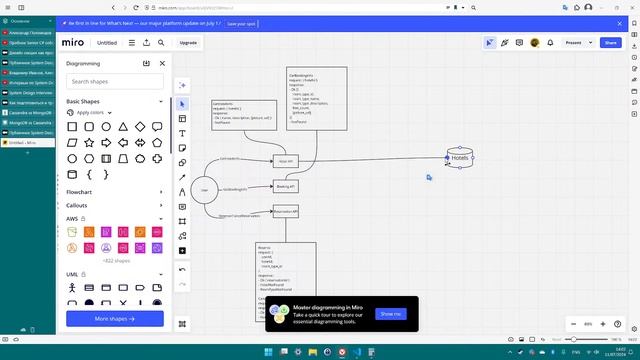Open the Apply colors dropdown
640x360 pixels.
pos(89,112)
